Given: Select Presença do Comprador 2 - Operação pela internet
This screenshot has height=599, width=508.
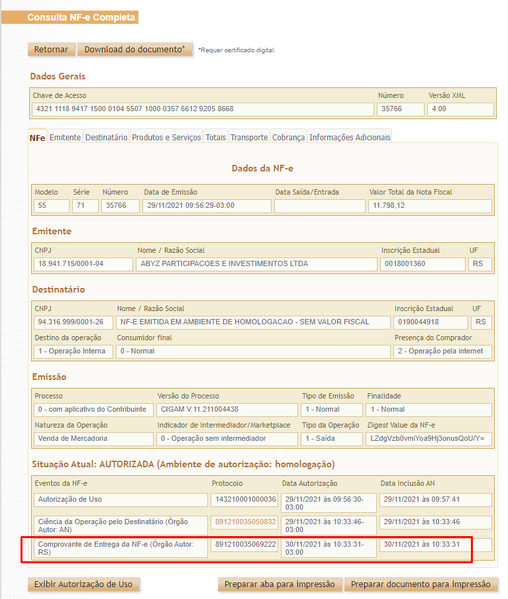Looking at the screenshot, I should [442, 351].
